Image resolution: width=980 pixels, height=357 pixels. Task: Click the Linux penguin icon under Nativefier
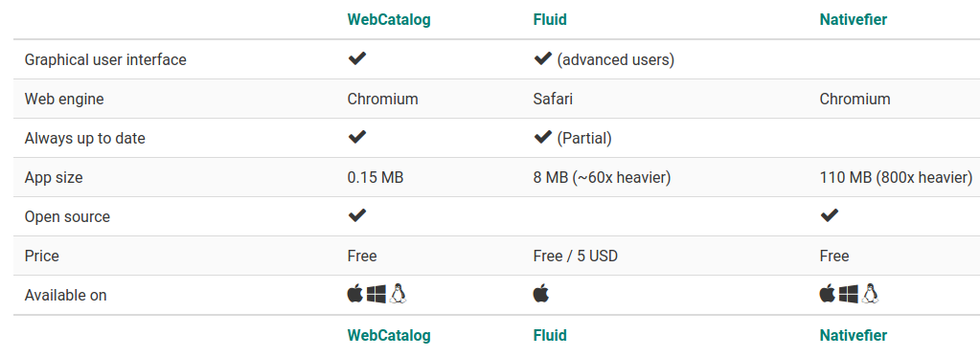click(871, 293)
